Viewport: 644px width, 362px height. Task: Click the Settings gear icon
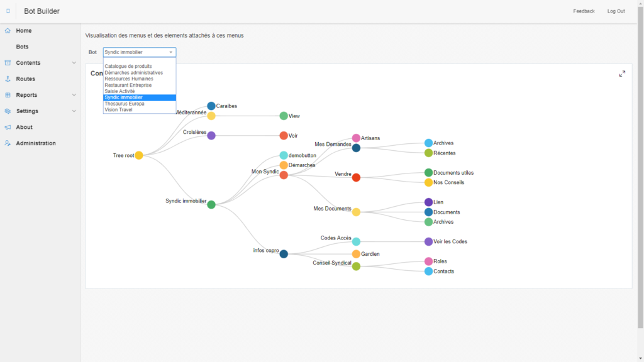[x=8, y=111]
